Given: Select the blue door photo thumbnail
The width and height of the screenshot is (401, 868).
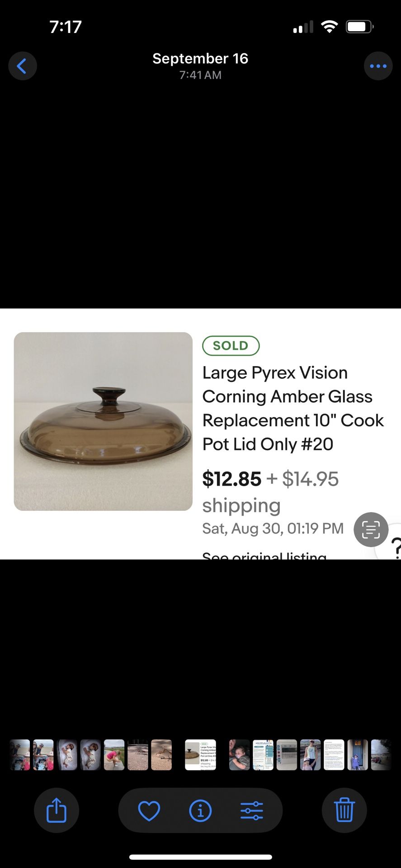Looking at the screenshot, I should click(x=357, y=755).
